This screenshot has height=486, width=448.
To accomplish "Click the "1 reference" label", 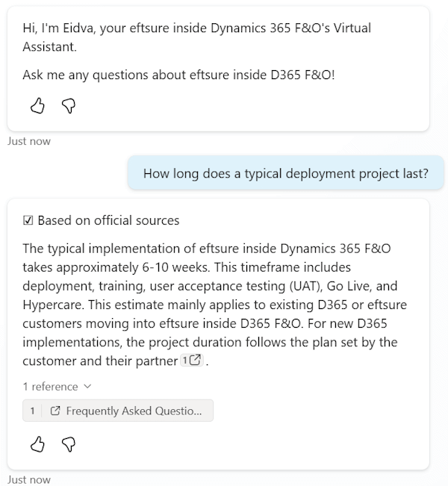I will (50, 387).
